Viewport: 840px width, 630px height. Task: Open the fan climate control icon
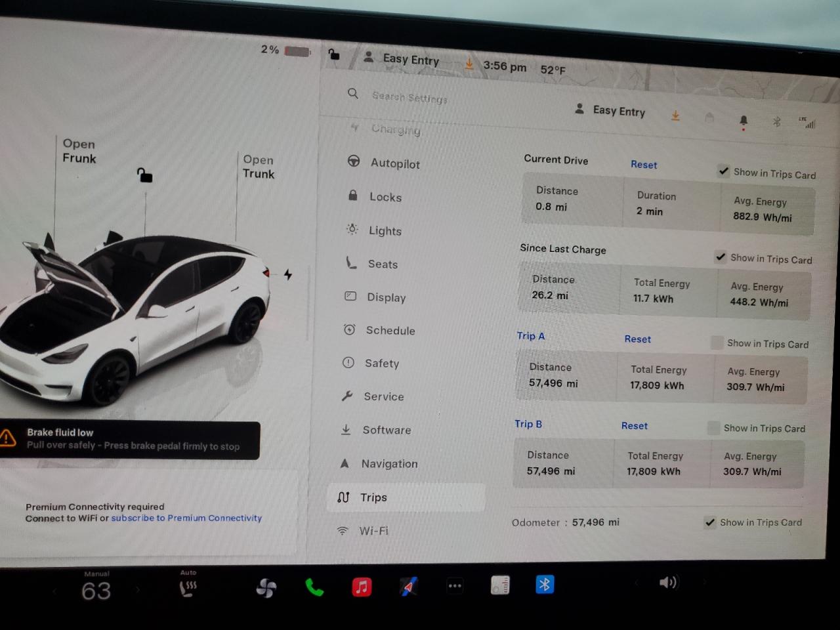266,587
